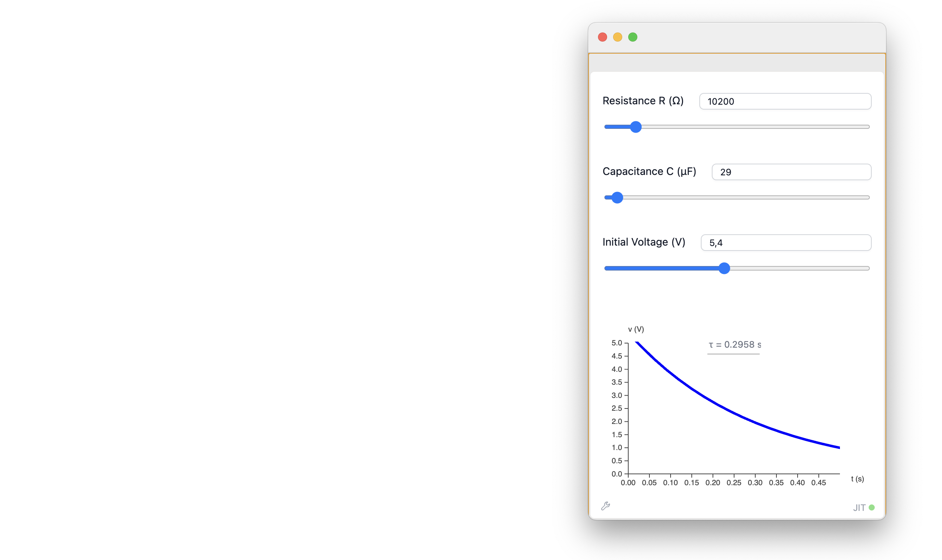Click the Capacitance slider handle
Viewport: 942px width, 560px height.
pyautogui.click(x=617, y=198)
